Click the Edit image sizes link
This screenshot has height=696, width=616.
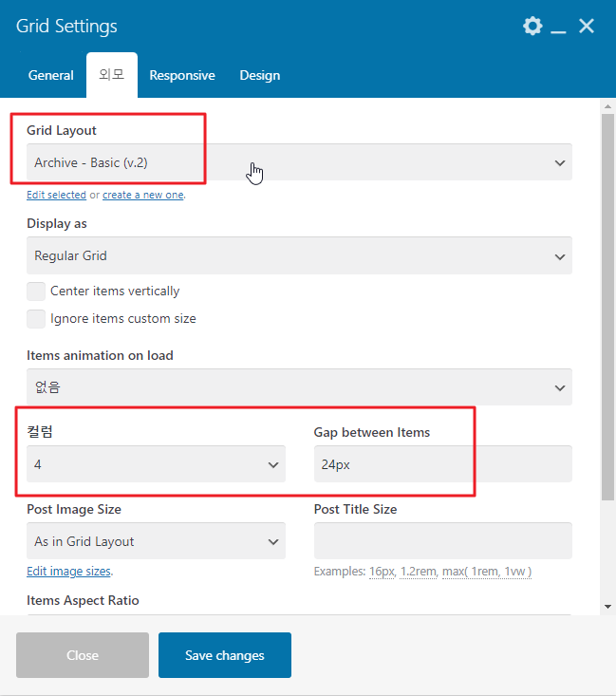(68, 572)
